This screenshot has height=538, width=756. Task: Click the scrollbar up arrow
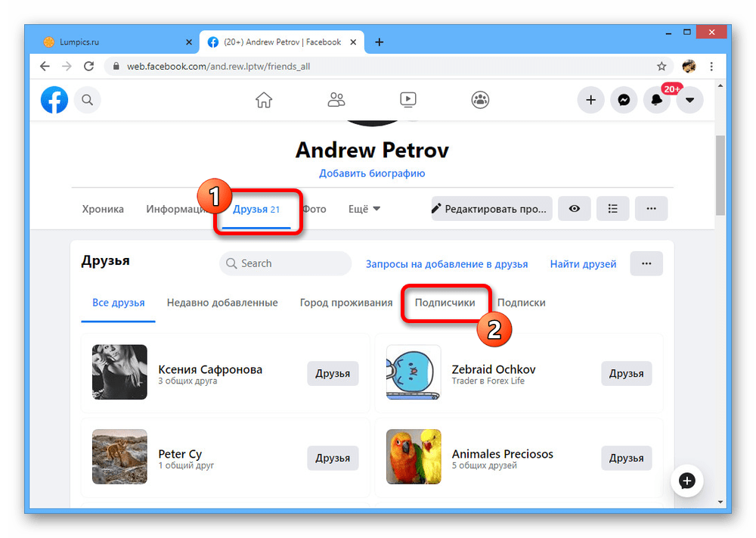tap(720, 86)
